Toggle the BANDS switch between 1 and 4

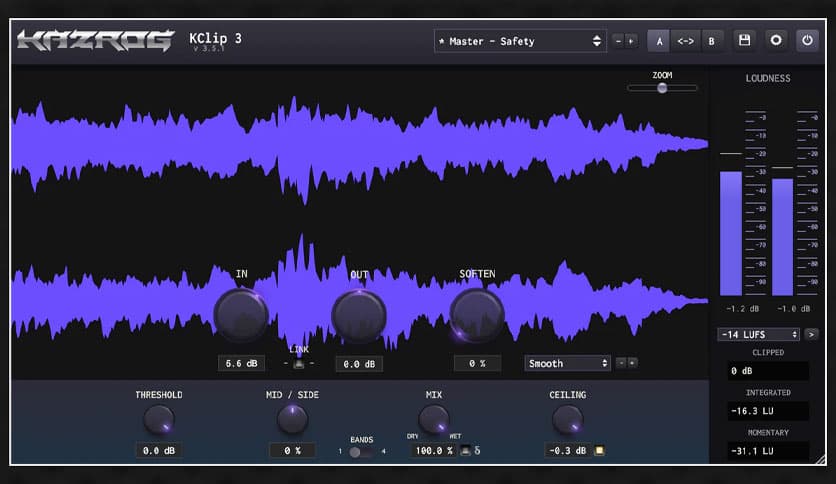tap(361, 452)
